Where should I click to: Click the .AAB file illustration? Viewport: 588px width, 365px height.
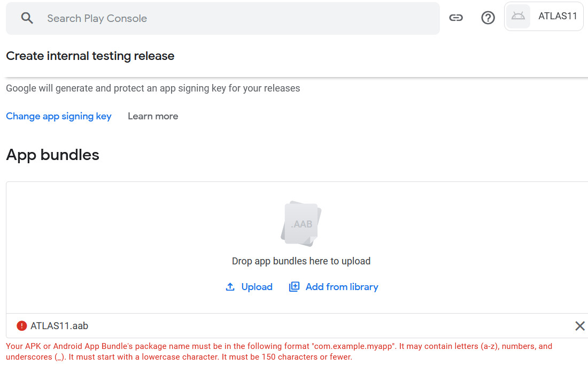[x=301, y=223]
